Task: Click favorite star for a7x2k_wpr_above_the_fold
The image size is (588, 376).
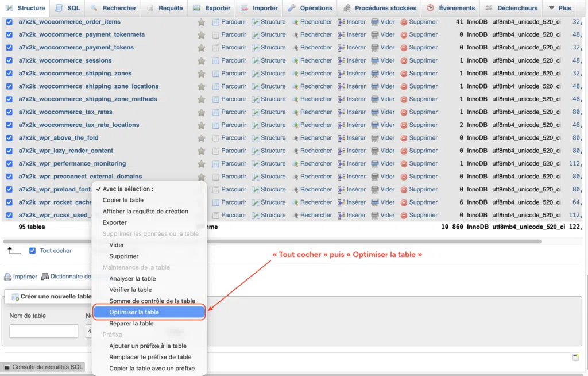Action: point(202,138)
